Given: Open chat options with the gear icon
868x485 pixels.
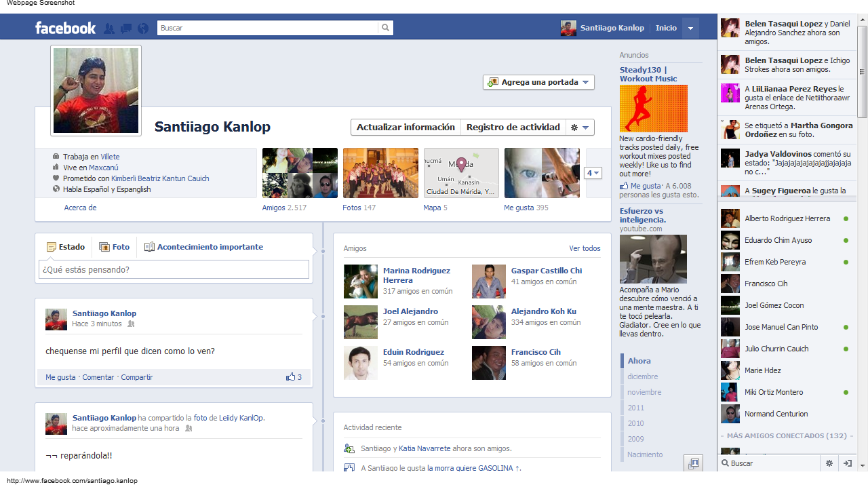Looking at the screenshot, I should pos(829,463).
